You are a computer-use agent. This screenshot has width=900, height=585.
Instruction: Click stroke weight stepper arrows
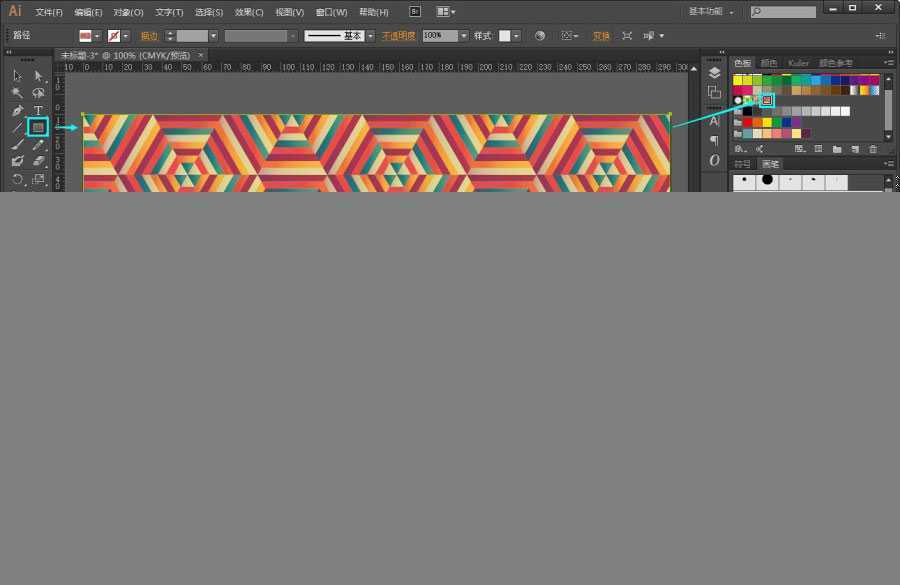[x=170, y=36]
